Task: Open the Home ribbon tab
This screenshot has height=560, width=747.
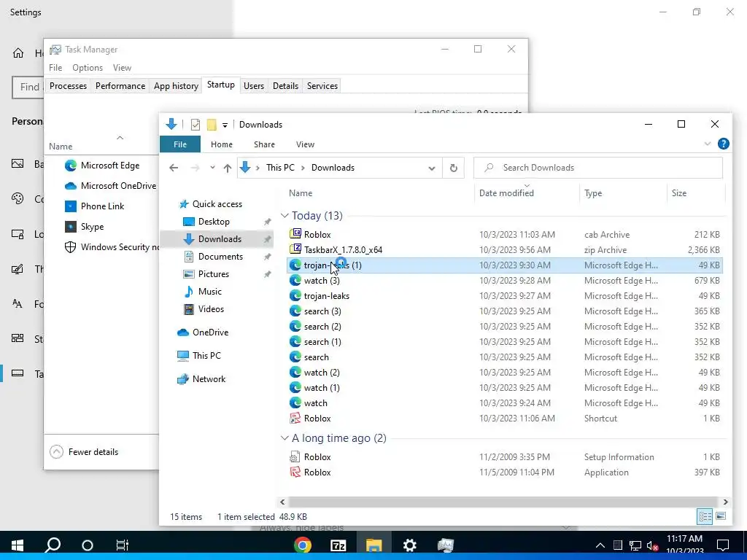Action: pos(222,144)
